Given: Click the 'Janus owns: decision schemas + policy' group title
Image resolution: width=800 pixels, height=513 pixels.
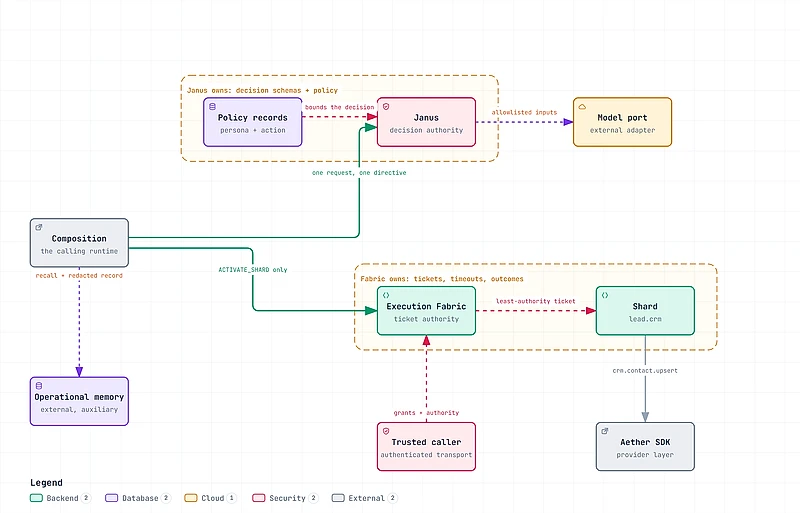Looking at the screenshot, I should (262, 90).
